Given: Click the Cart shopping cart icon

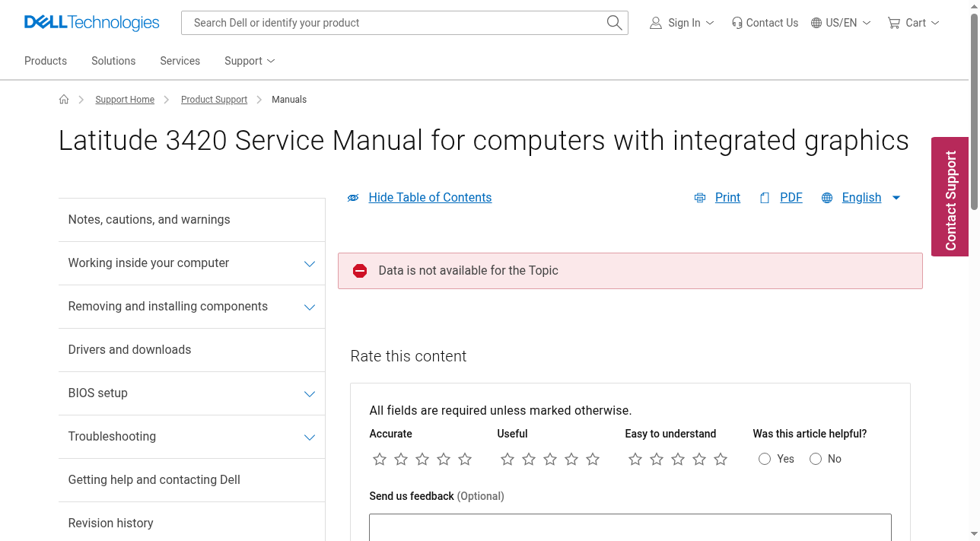Looking at the screenshot, I should (893, 23).
